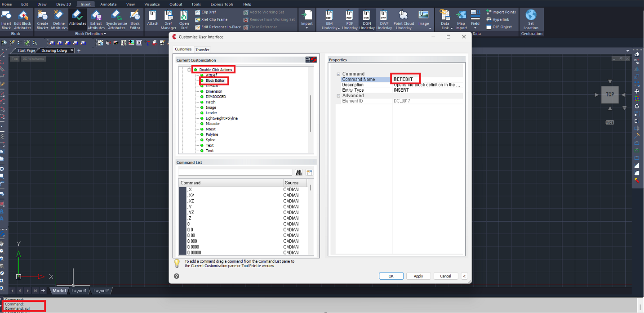This screenshot has height=313, width=644.
Task: Switch to the Transfer tab
Action: click(x=202, y=50)
